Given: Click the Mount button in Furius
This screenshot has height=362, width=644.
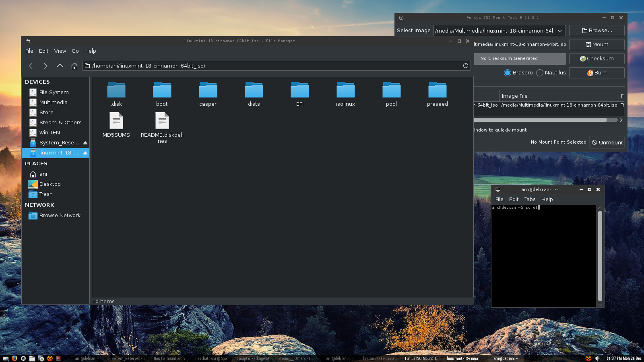Looking at the screenshot, I should (597, 45).
